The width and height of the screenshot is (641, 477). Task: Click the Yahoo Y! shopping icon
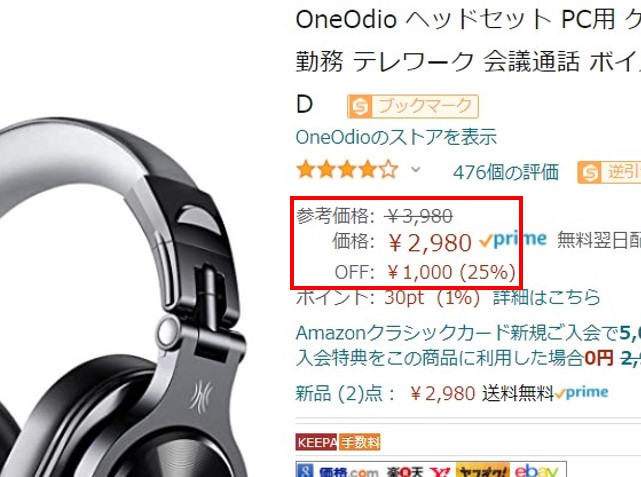(441, 472)
